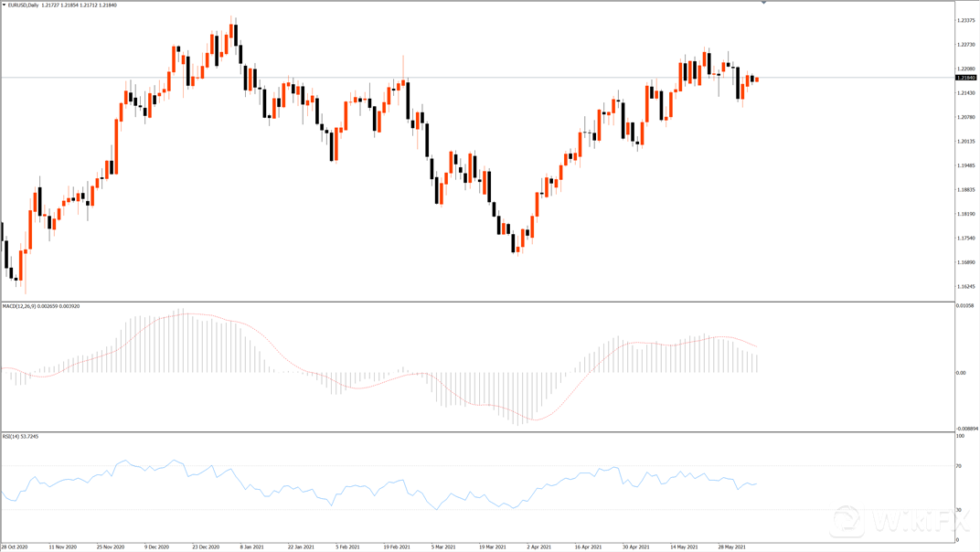Click the dropdown arrow beside EURUSD,Daily
This screenshot has height=552, width=980.
pyautogui.click(x=5, y=5)
